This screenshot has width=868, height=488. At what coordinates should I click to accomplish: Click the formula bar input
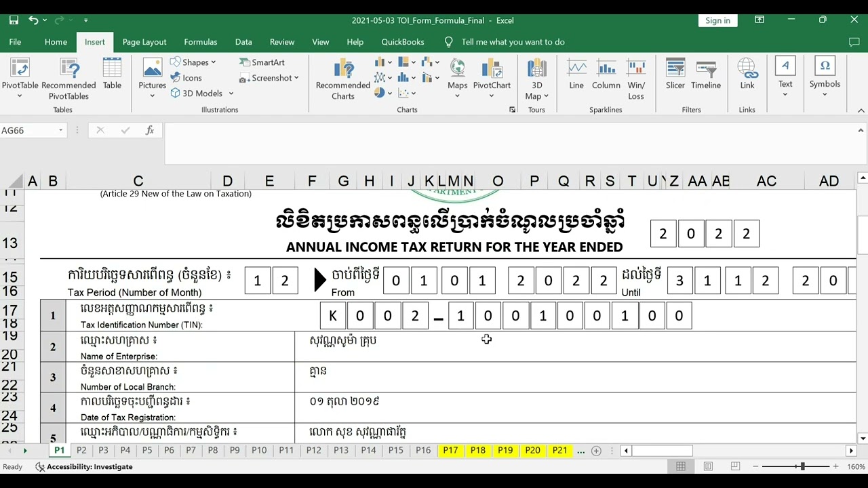[x=509, y=144]
